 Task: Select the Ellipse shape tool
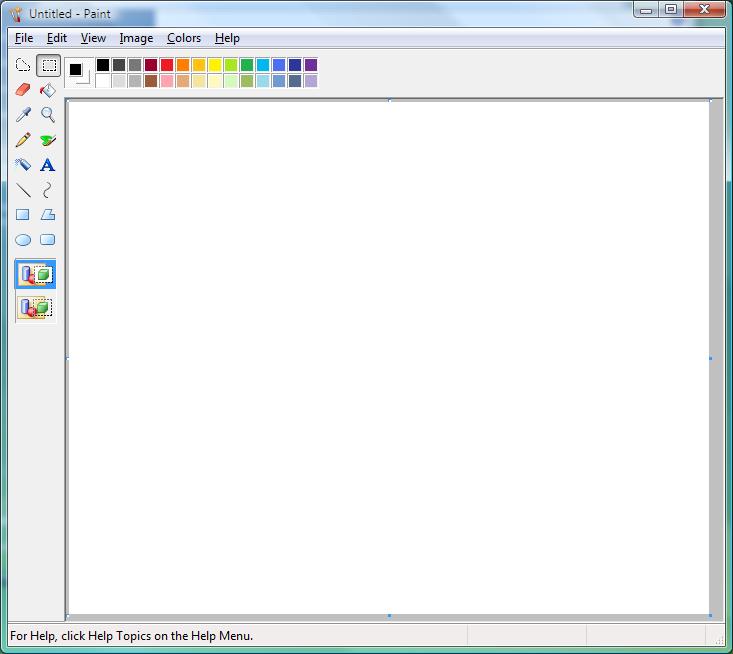point(23,240)
